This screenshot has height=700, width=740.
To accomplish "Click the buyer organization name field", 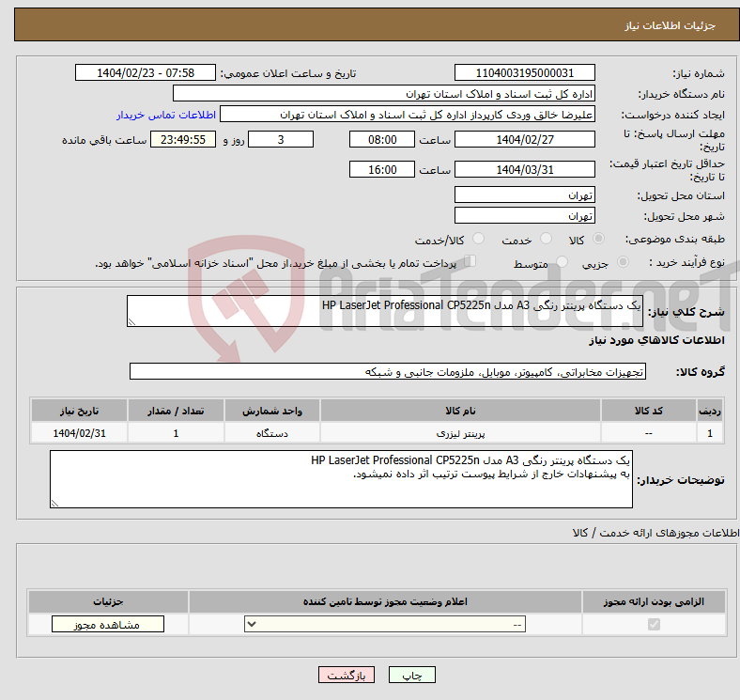I will point(384,94).
